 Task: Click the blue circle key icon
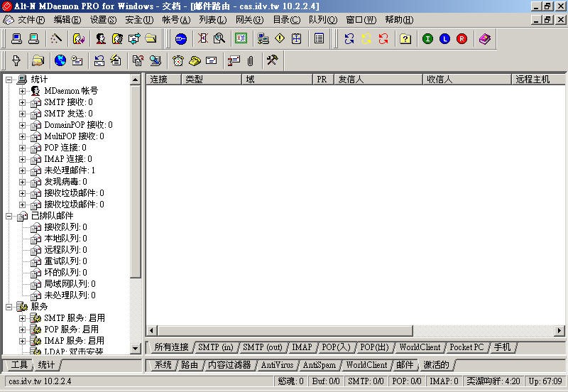tap(181, 38)
